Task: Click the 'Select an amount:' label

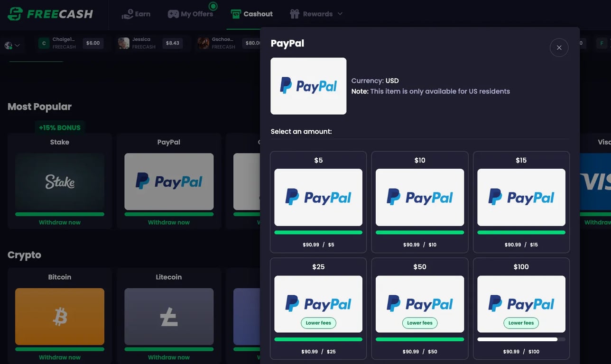Action: [301, 131]
